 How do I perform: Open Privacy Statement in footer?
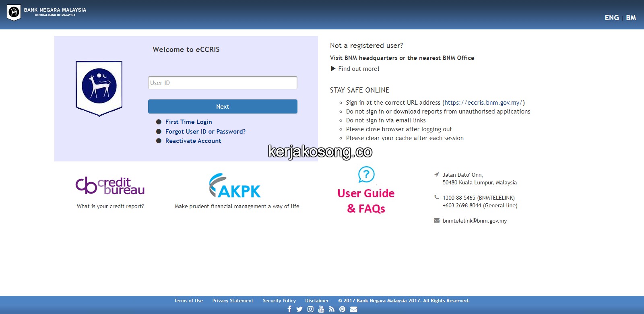pos(233,301)
